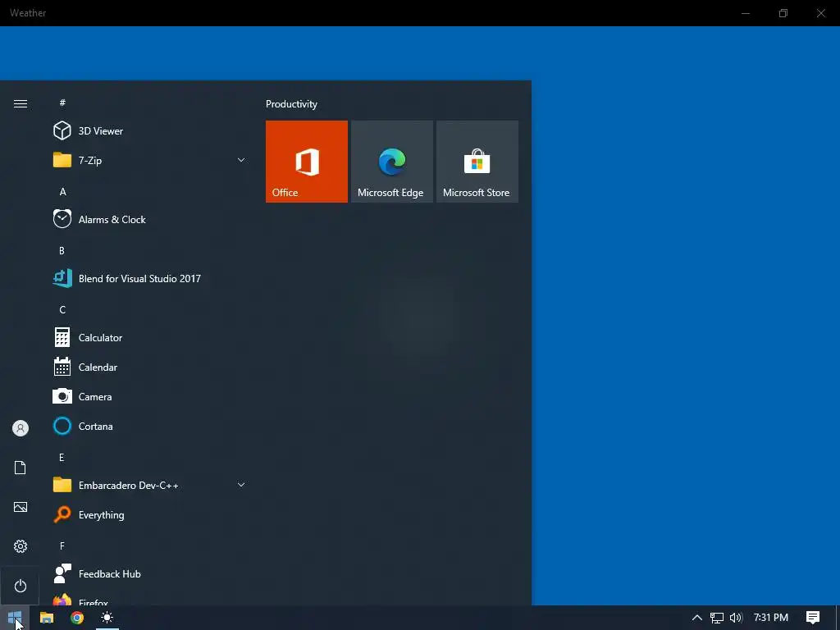Click the 'A' letter header in app list

(x=62, y=192)
